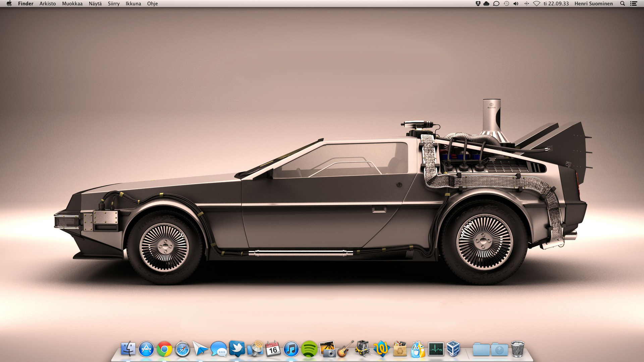Click the clock showing ti 22.09.33
The image size is (644, 362).
click(556, 4)
